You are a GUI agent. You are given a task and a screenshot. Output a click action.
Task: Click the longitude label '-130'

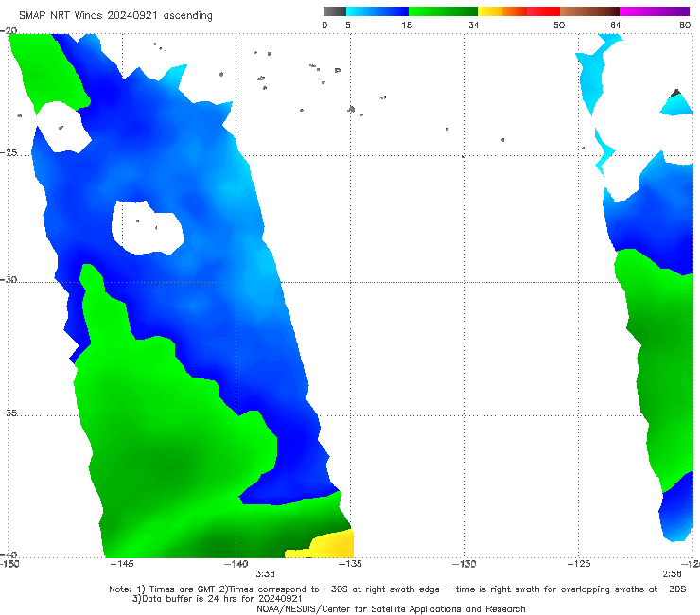point(464,564)
